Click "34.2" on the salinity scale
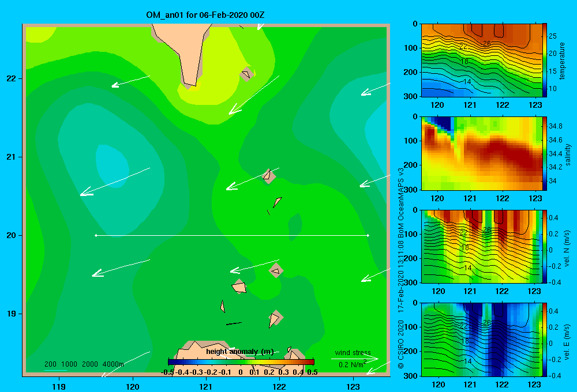Viewport: 577px width, 392px height. click(555, 167)
